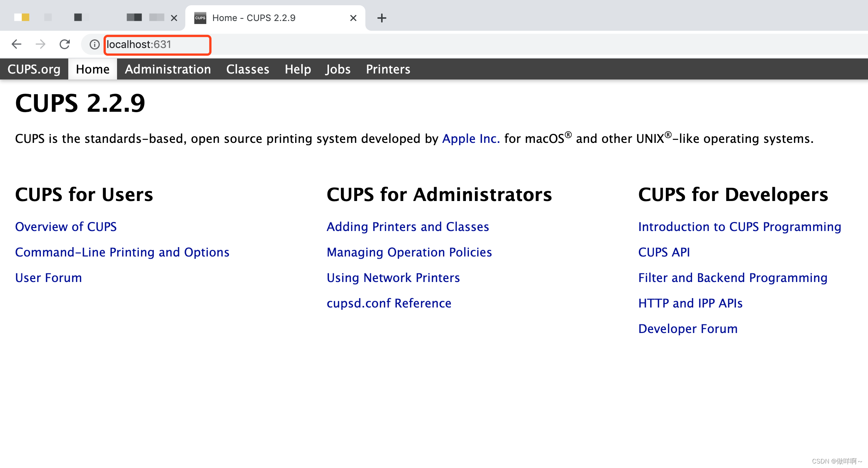Click the browser back arrow
868x468 pixels.
click(x=17, y=44)
